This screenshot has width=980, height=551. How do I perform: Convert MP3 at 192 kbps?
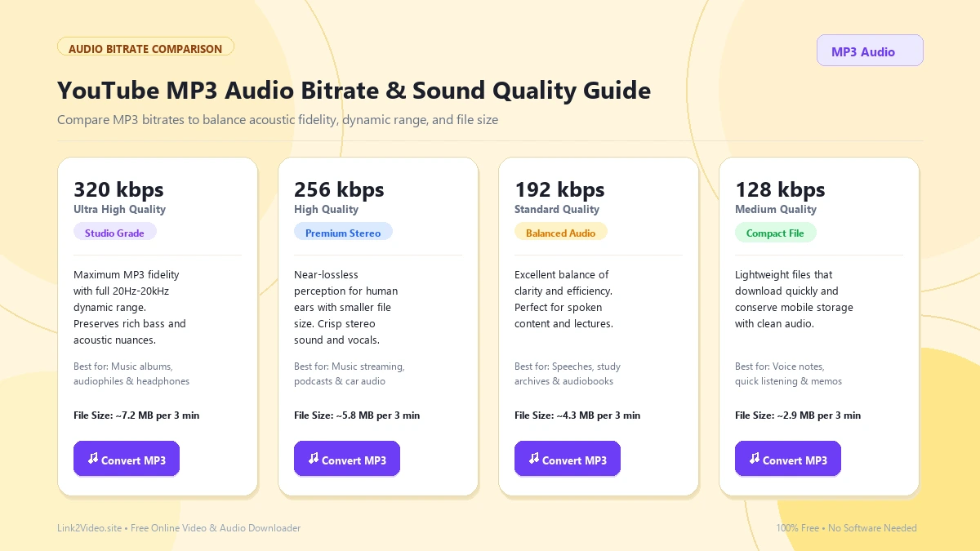coord(568,459)
